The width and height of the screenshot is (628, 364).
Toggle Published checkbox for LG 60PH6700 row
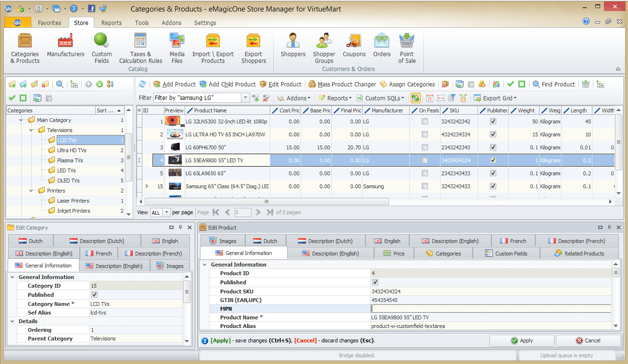493,147
